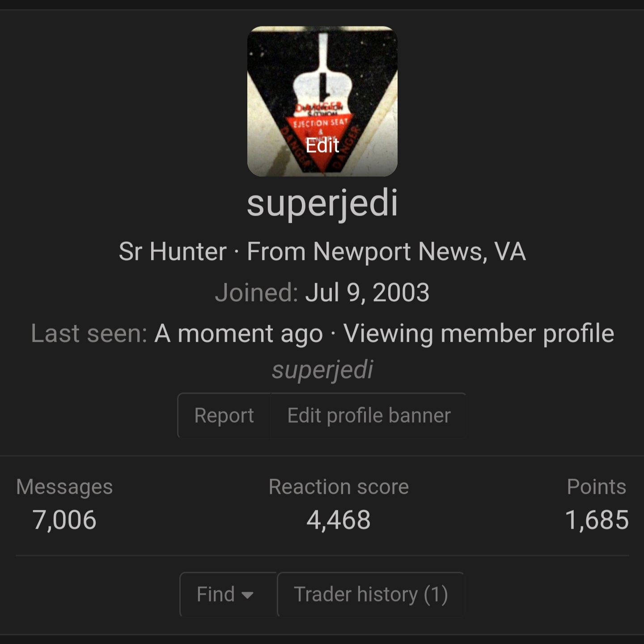The image size is (644, 644).
Task: Click the A moment ago timestamp
Action: tap(238, 334)
